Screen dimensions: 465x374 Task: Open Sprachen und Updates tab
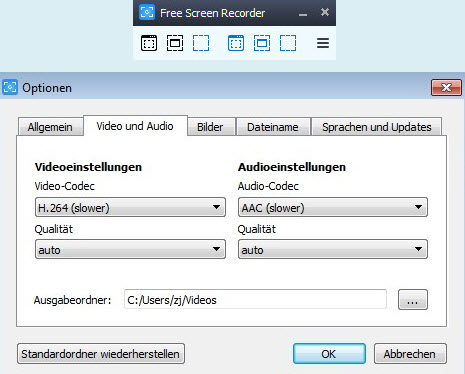pos(377,127)
